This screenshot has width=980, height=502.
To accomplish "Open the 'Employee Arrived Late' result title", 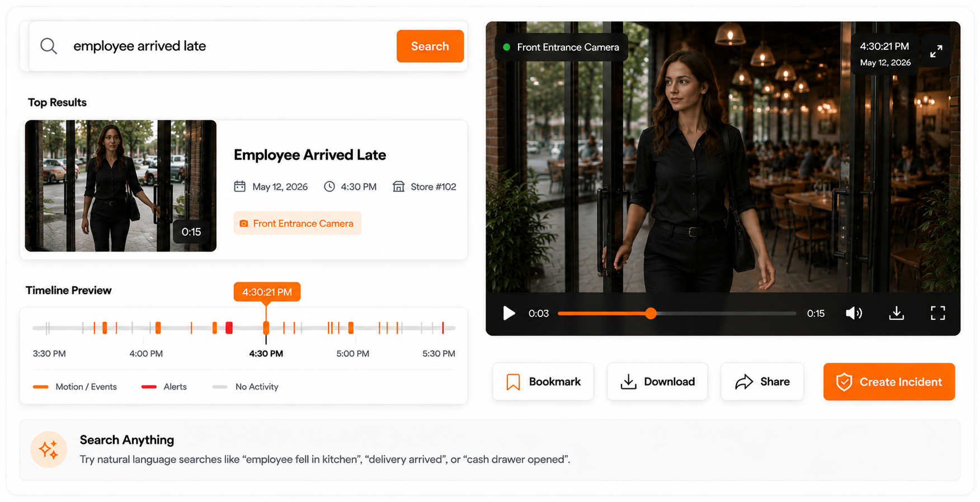I will (x=310, y=155).
